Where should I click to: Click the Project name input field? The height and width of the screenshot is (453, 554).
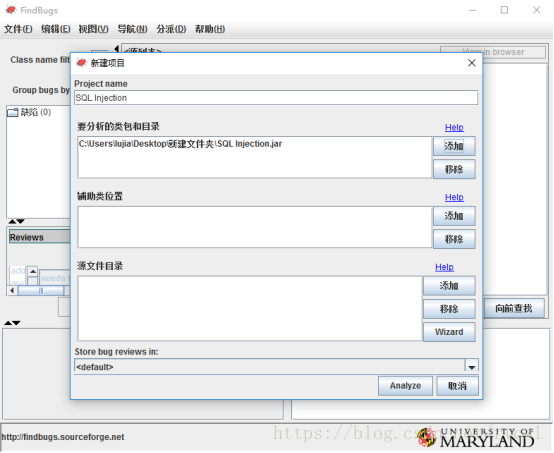point(276,98)
